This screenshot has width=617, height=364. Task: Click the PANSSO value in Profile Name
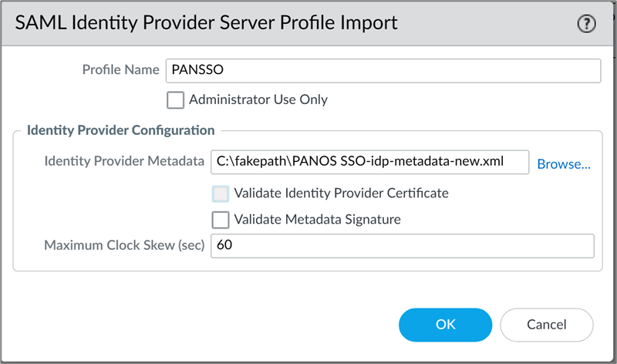(197, 70)
